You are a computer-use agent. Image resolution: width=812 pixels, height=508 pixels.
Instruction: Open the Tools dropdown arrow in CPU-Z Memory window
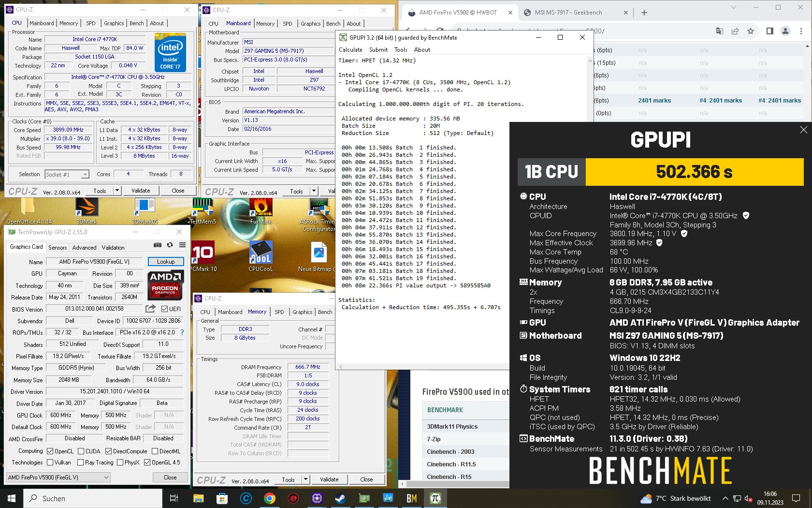tap(305, 479)
